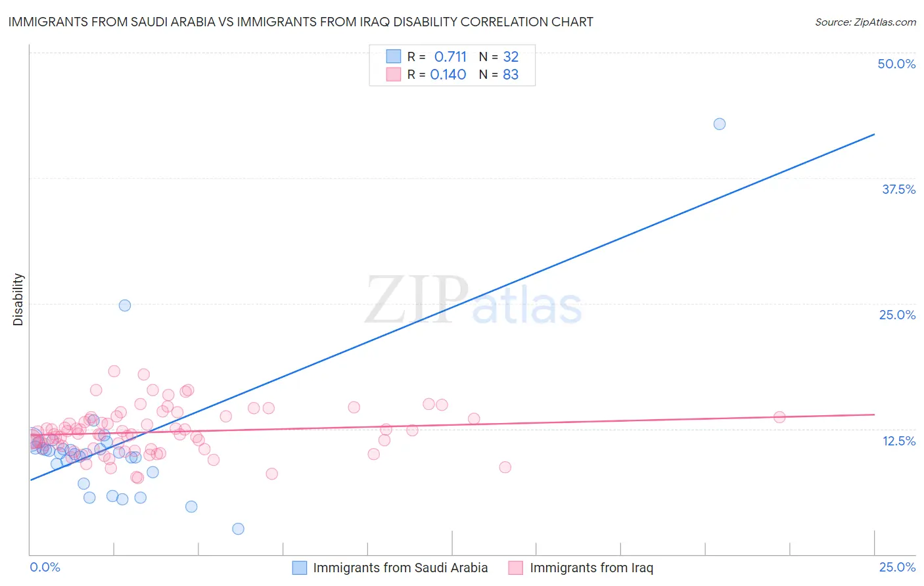Select the Immigrants from Saudi Arabia legend label
Image resolution: width=924 pixels, height=586 pixels.
[x=400, y=568]
